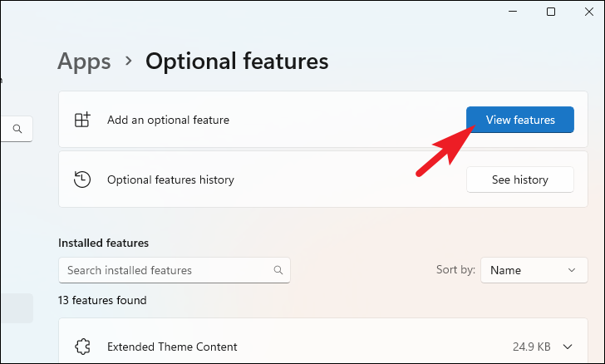Open See history button
This screenshot has width=605, height=364.
[519, 180]
